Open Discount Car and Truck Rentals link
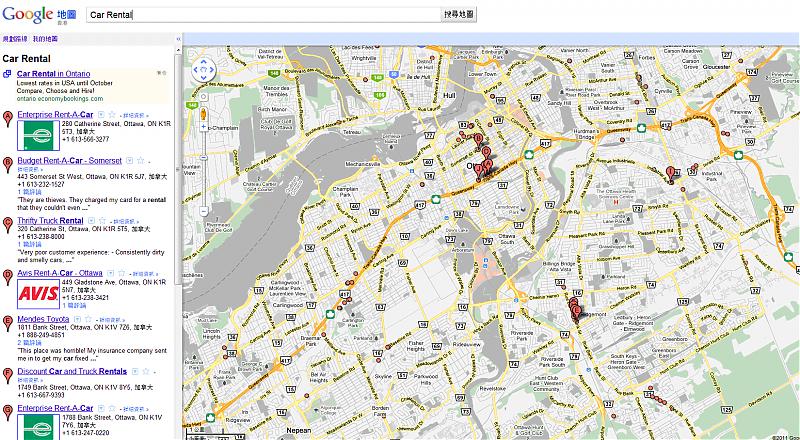The height and width of the screenshot is (440, 800). (72, 372)
